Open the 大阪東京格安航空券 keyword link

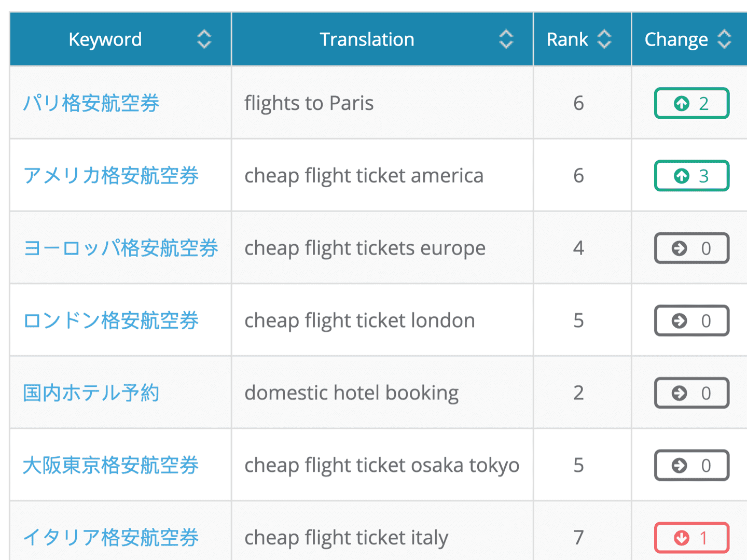pyautogui.click(x=111, y=465)
